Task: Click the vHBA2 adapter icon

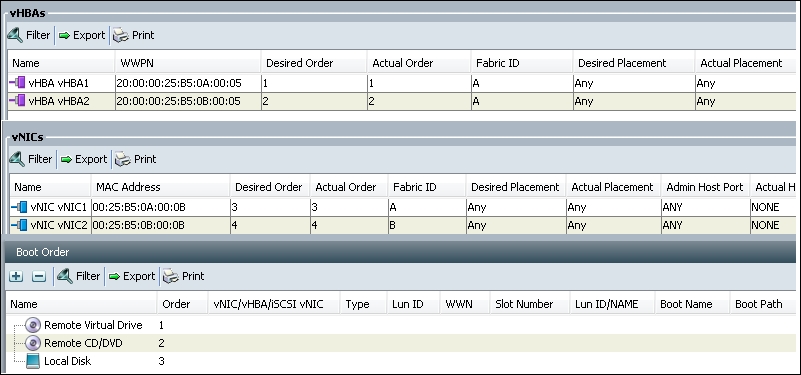Action: coord(17,101)
